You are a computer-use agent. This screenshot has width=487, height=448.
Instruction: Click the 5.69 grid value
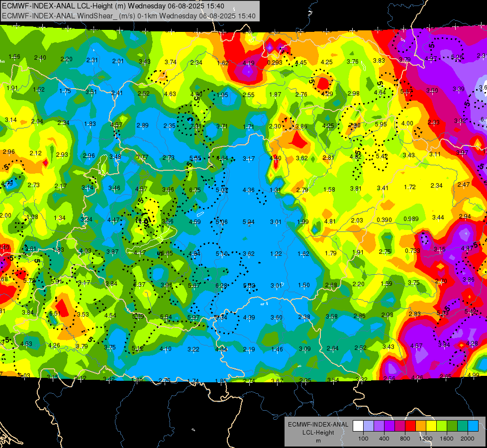coord(138,317)
